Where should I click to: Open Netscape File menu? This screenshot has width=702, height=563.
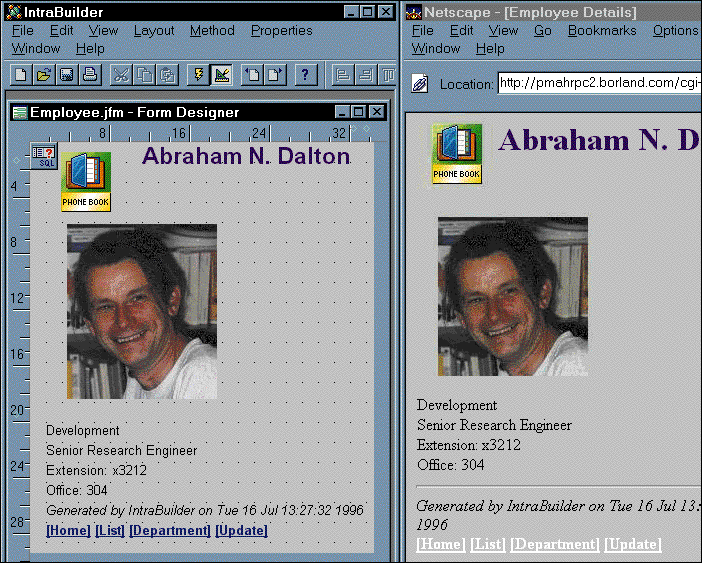point(423,30)
